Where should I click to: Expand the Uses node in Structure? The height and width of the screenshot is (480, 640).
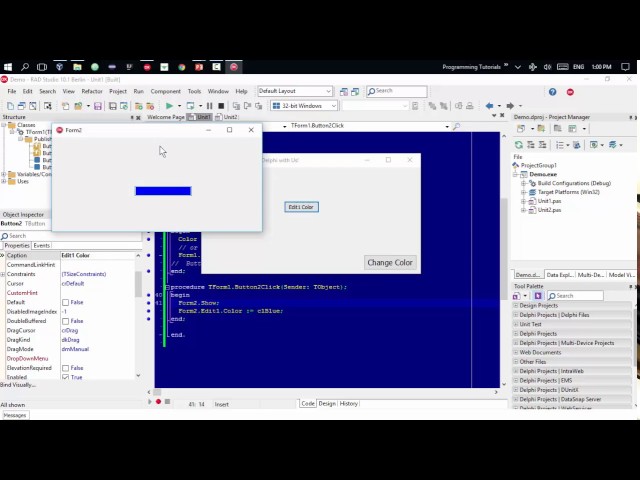point(4,182)
